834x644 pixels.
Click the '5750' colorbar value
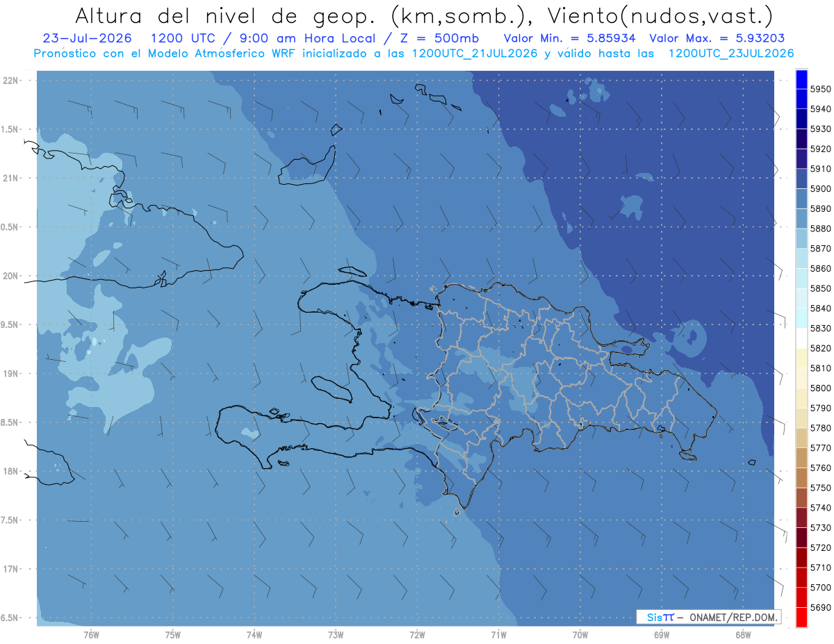tap(820, 488)
